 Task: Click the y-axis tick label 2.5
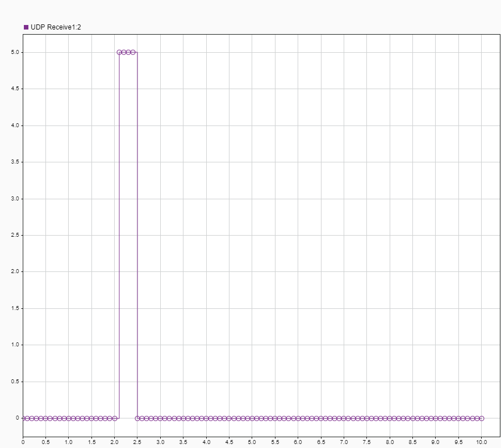tap(15, 235)
